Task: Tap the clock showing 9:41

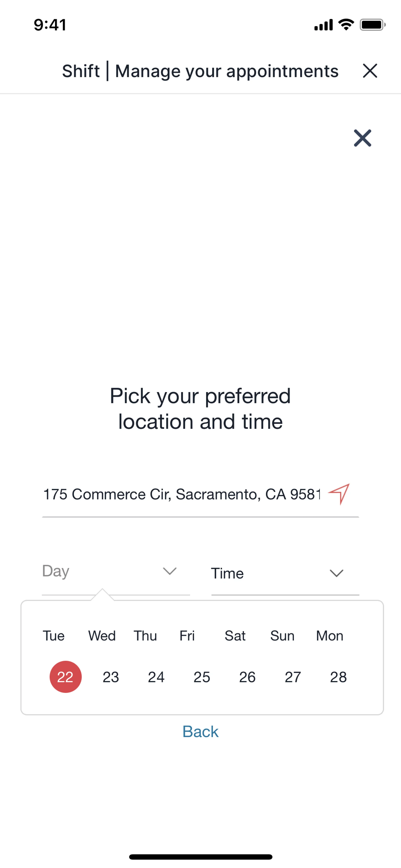Action: (50, 25)
